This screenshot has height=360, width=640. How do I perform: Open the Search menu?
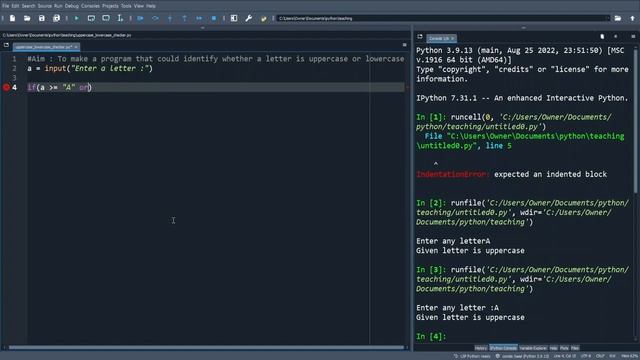pyautogui.click(x=29, y=6)
